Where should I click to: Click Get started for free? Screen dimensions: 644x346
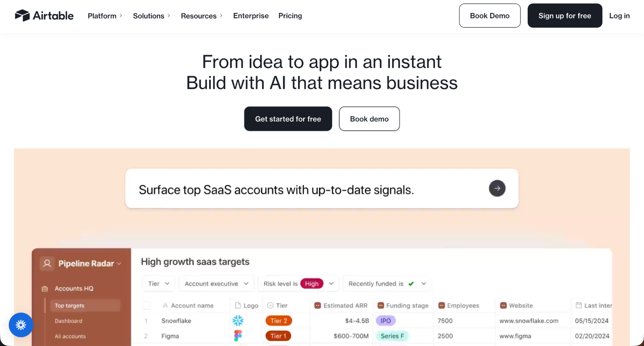pos(288,119)
